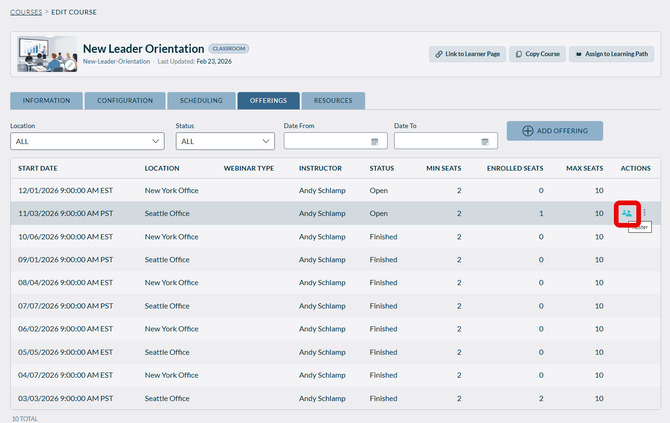This screenshot has height=423, width=670.
Task: Click the Add Offering button
Action: (x=555, y=131)
